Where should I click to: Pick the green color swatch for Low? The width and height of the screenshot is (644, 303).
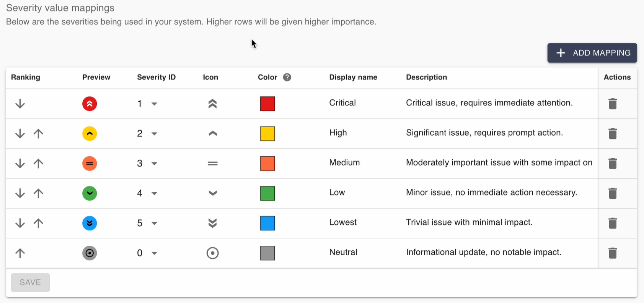pyautogui.click(x=267, y=193)
